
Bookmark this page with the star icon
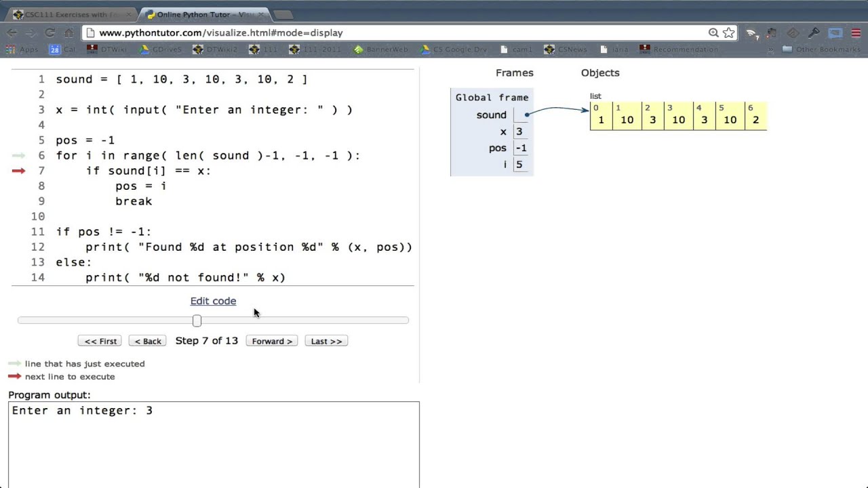(729, 33)
